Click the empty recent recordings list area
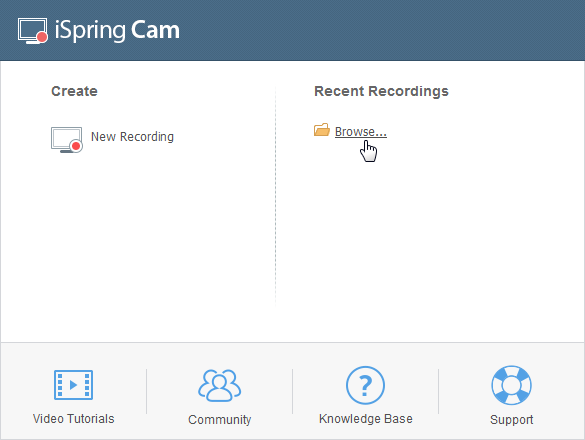The width and height of the screenshot is (585, 440). [429, 231]
